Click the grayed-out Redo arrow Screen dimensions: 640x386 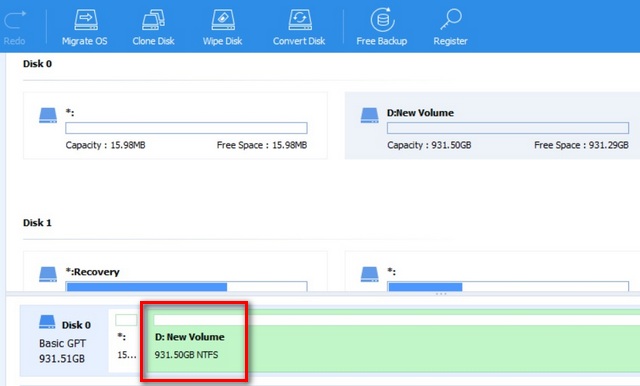pos(15,19)
